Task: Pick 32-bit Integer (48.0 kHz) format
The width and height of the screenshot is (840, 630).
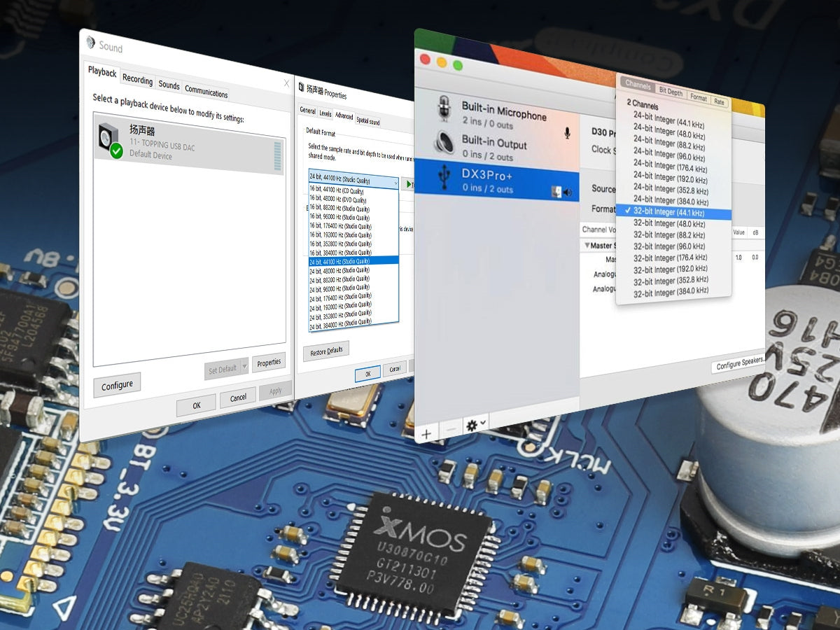Action: click(670, 223)
